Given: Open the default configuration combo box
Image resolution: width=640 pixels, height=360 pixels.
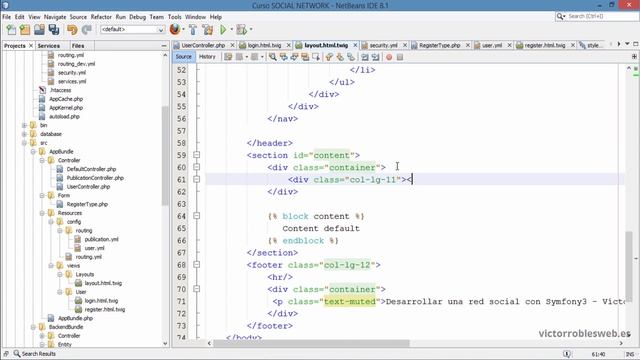Looking at the screenshot, I should [132, 29].
